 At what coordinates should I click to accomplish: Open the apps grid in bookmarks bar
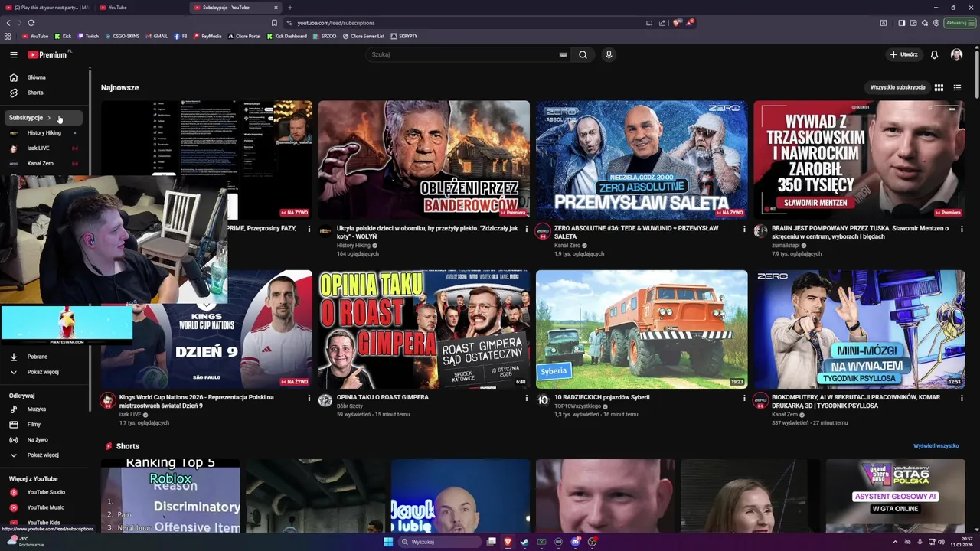point(8,36)
